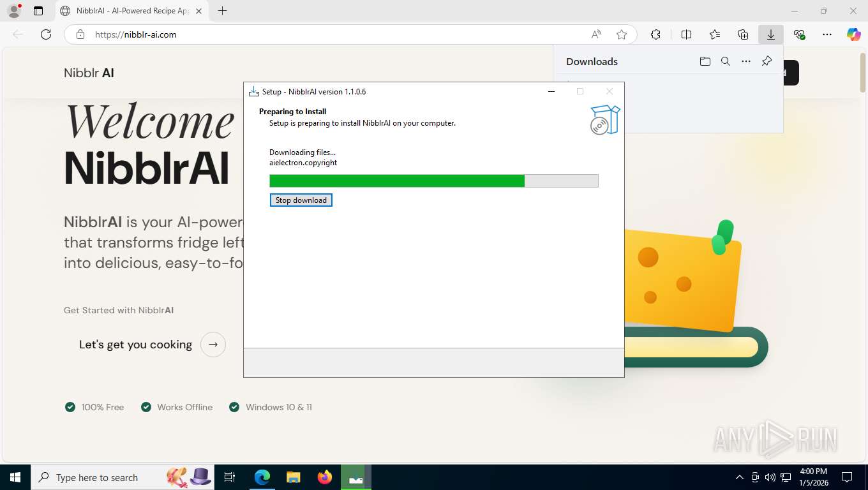Click the volume speaker tray icon
The image size is (868, 490).
click(770, 477)
